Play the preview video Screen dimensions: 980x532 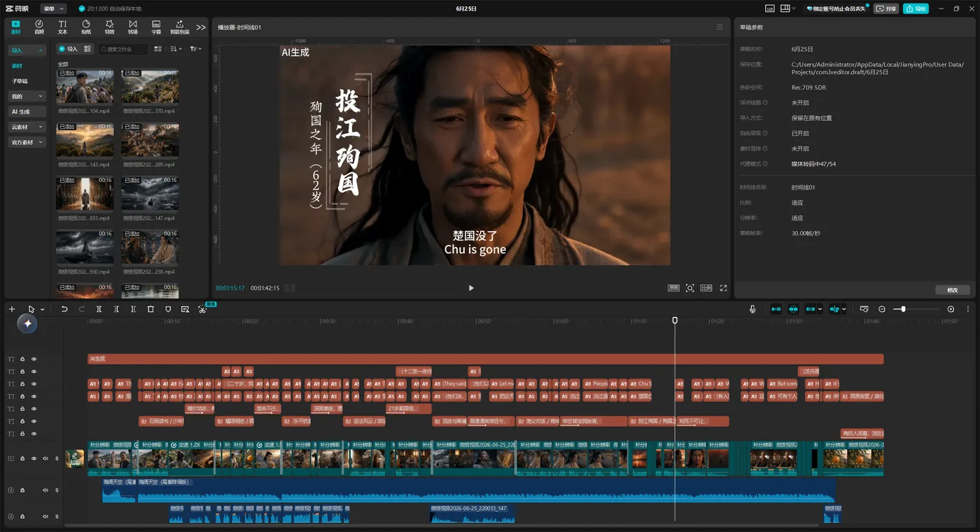471,288
